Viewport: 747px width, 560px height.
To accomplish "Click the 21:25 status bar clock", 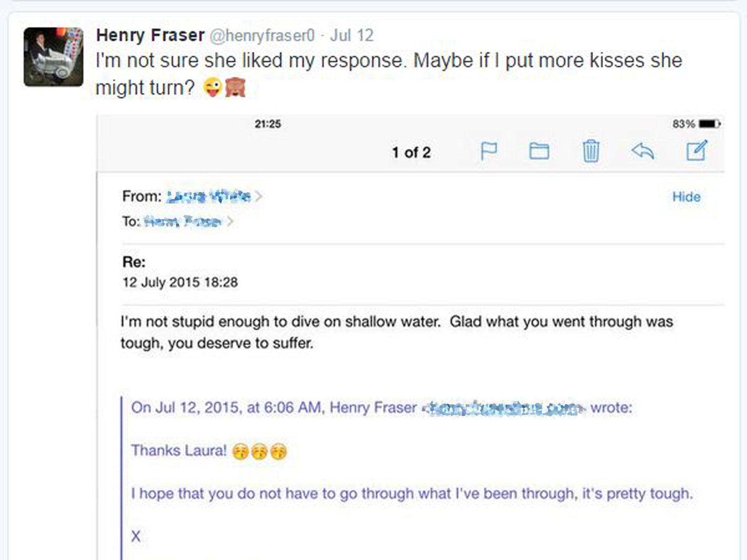I will [x=269, y=124].
